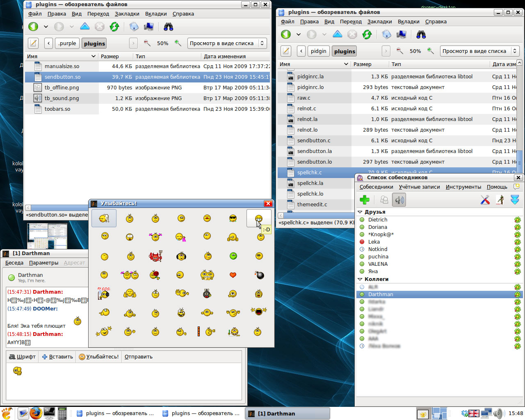Switch to [1] Darthman taskbar entry
This screenshot has height=420, width=525.
[288, 413]
